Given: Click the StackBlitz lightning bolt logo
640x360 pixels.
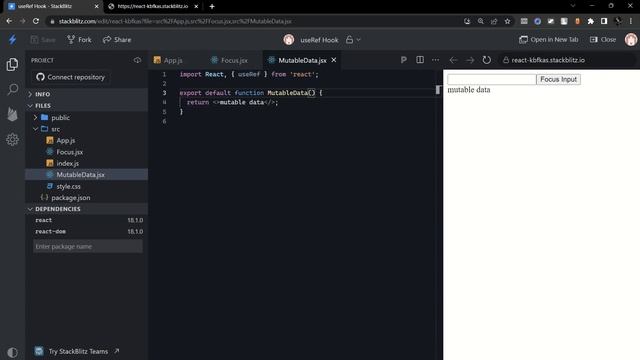Looking at the screenshot, I should click(x=12, y=40).
